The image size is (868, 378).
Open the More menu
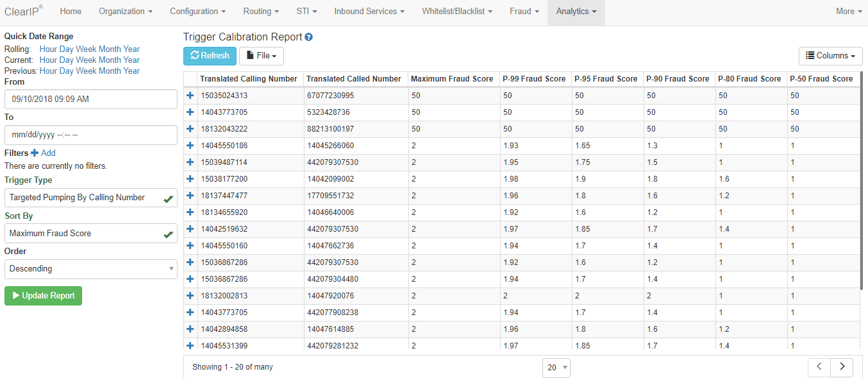click(849, 12)
